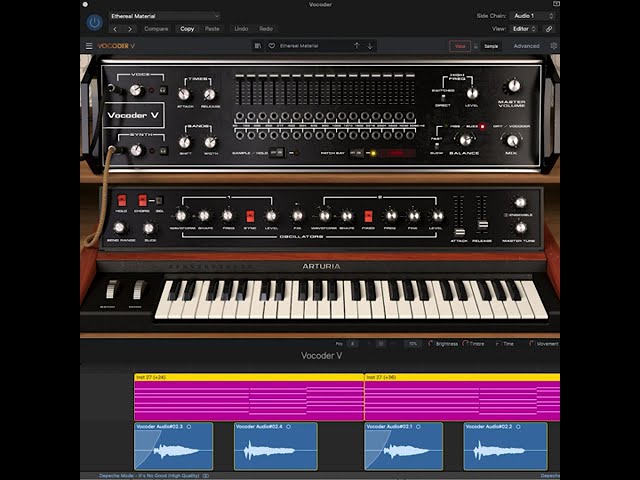Viewport: 640px width, 480px height.
Task: Open the View Editor dropdown
Action: pyautogui.click(x=524, y=29)
